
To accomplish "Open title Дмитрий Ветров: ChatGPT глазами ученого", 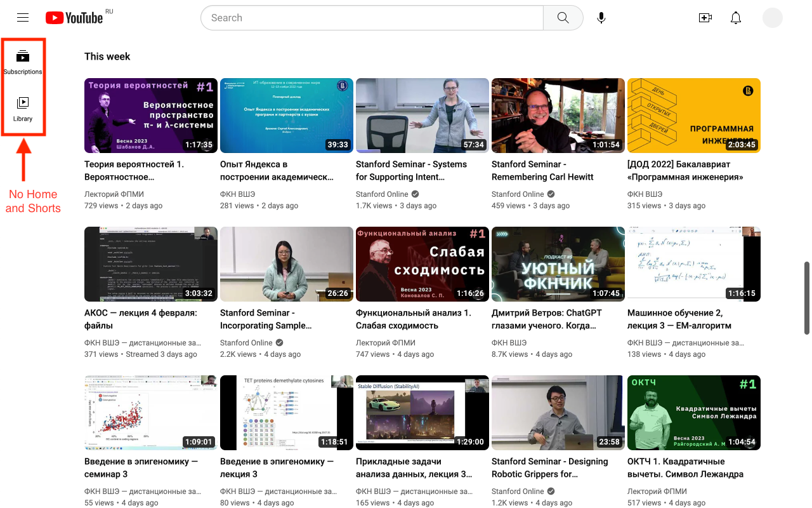I will (x=547, y=319).
